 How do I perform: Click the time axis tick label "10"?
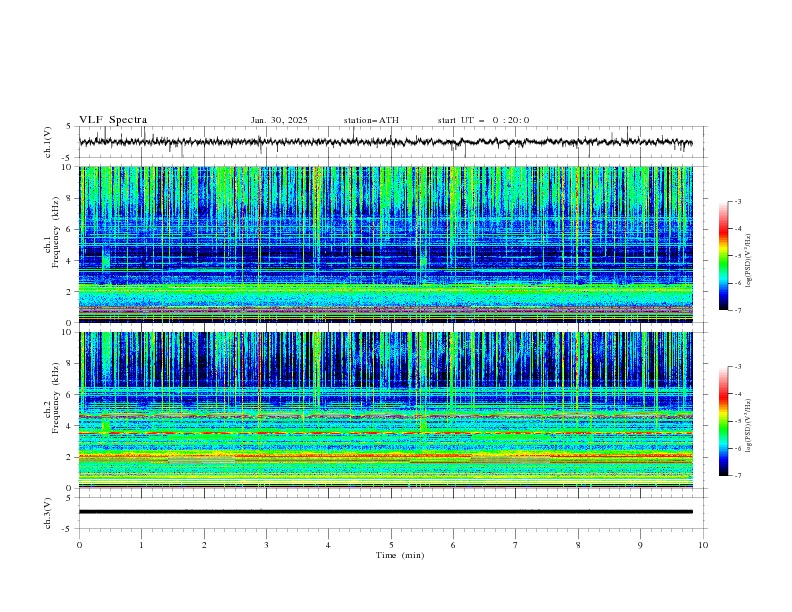pos(703,545)
